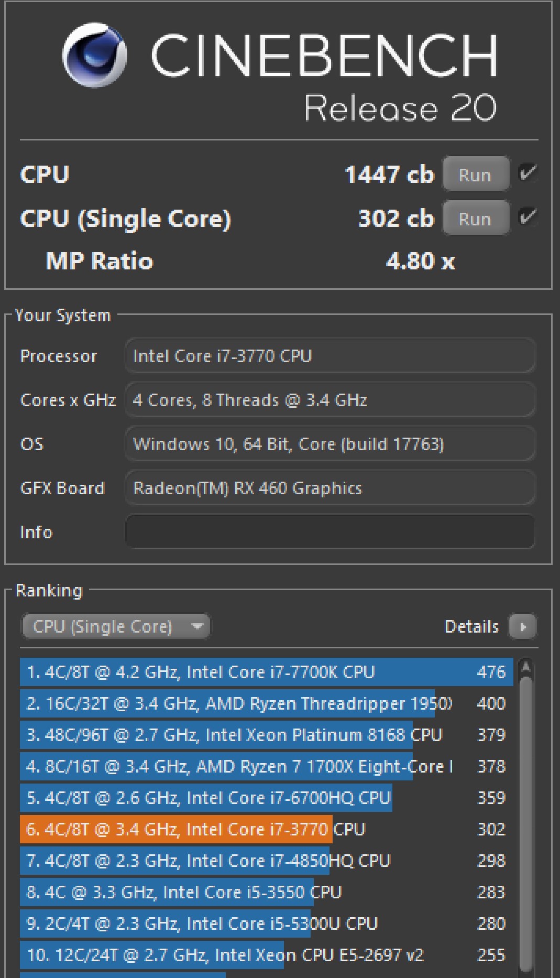
Task: Click the GFX Board label
Action: (62, 488)
